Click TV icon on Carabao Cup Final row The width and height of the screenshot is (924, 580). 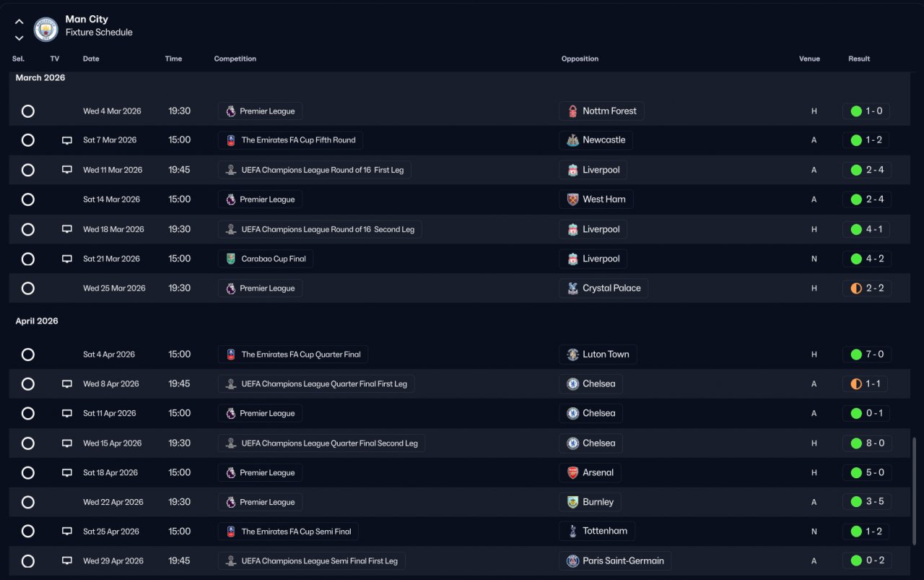point(67,259)
